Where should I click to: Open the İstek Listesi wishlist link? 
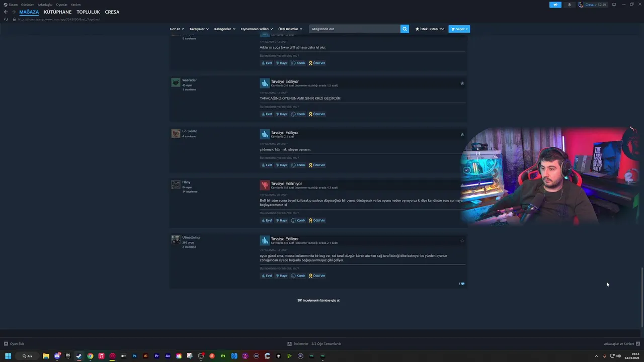click(430, 29)
